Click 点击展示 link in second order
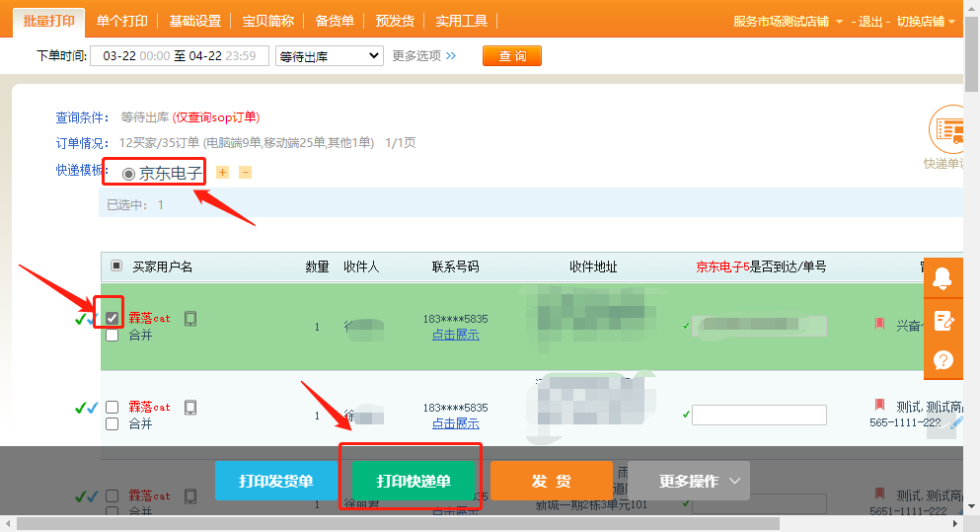Screen dimensions: 980x532 tap(456, 423)
